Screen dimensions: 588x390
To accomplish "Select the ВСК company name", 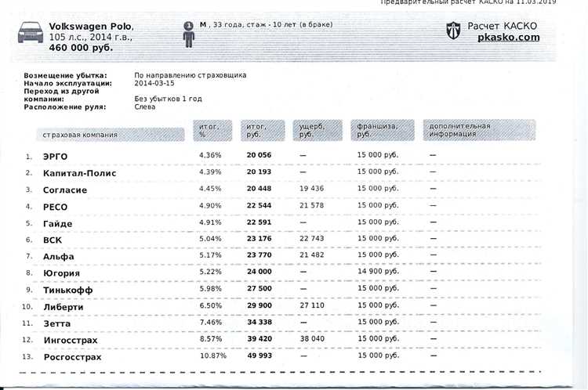I will point(53,240).
